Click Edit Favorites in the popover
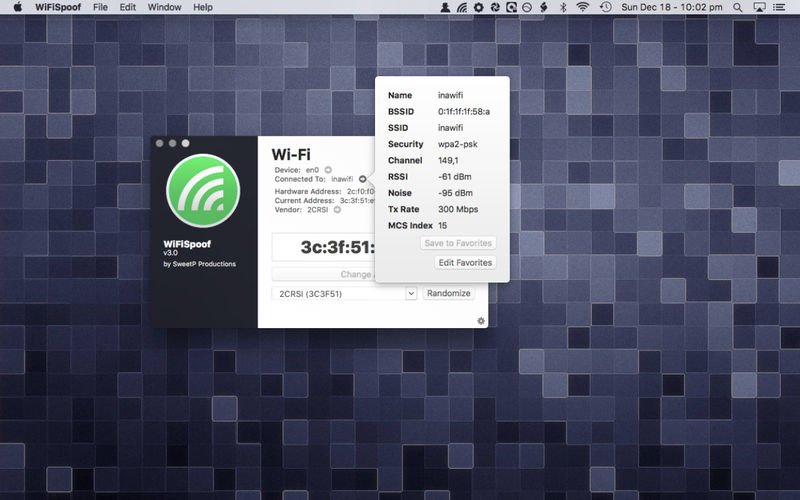The height and width of the screenshot is (500, 800). [x=465, y=262]
